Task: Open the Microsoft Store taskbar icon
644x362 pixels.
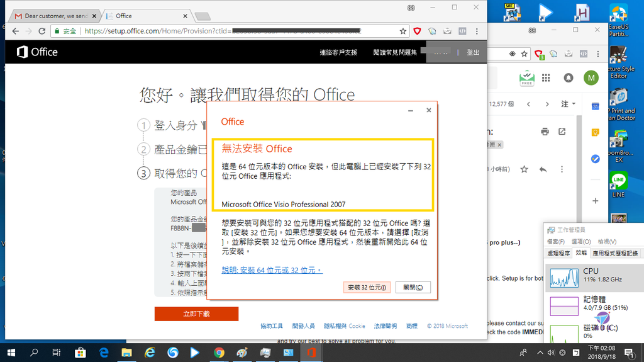Action: tap(80, 353)
